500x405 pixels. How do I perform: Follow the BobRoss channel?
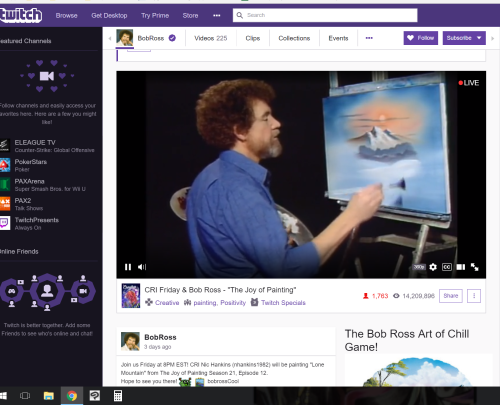[x=421, y=38]
